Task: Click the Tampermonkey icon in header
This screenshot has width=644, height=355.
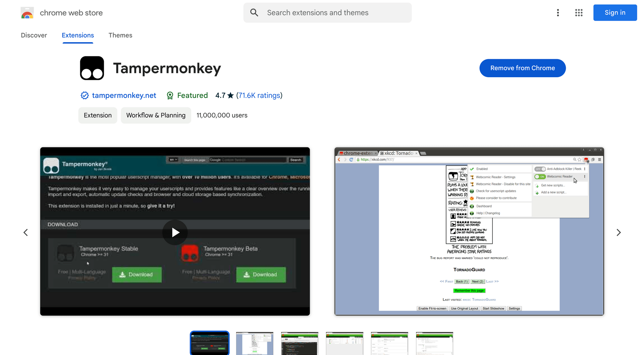Action: point(91,68)
